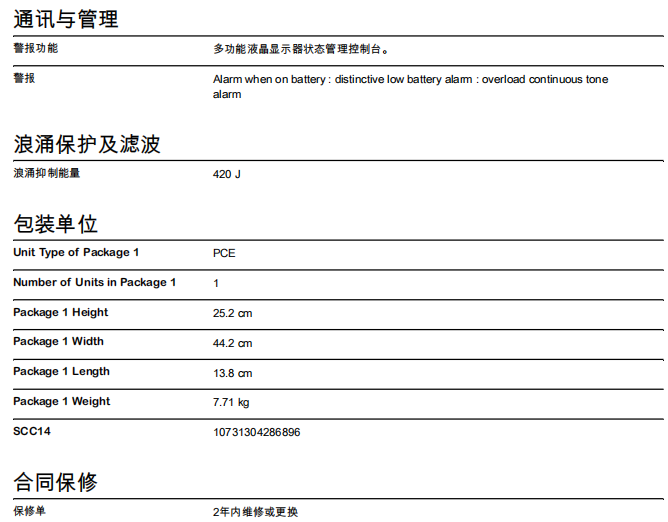
Task: Click the PCE value
Action: (x=224, y=253)
